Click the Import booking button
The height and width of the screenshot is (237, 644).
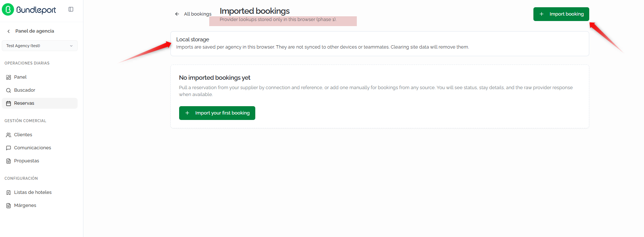pos(561,14)
